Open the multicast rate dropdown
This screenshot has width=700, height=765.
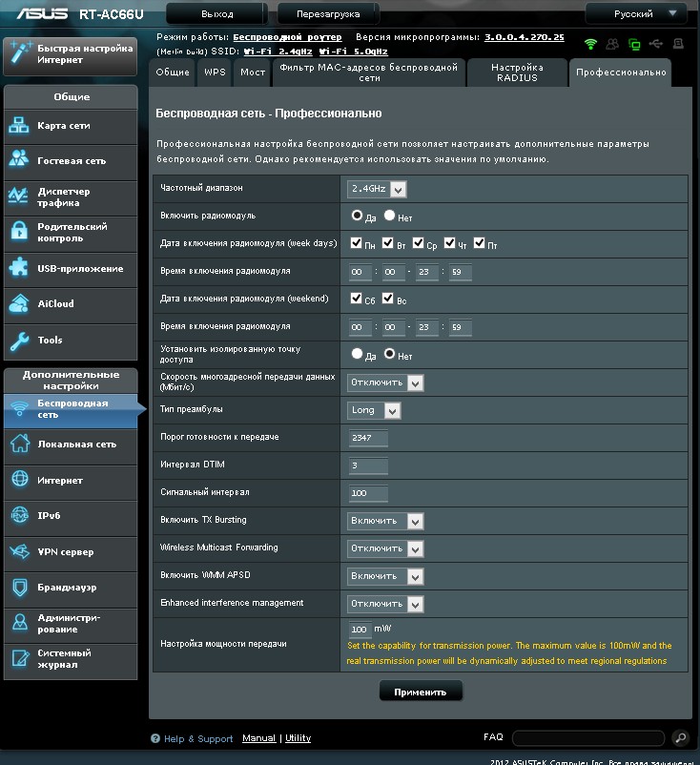(x=385, y=382)
